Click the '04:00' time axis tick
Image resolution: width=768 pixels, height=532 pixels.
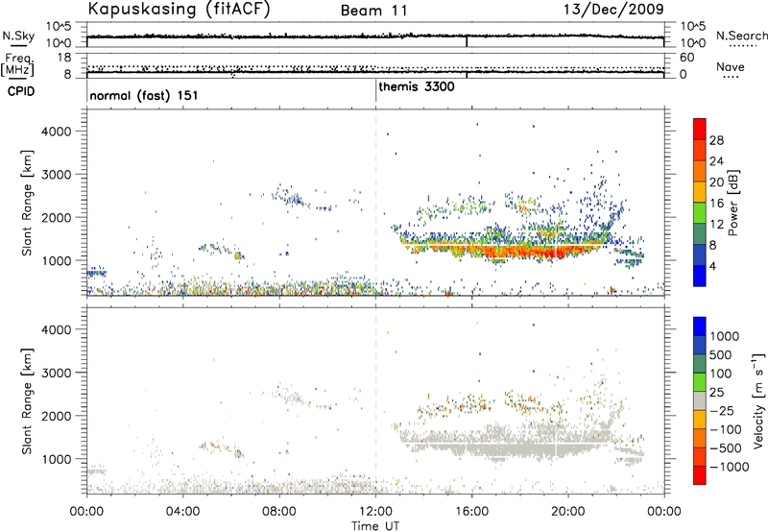tap(182, 512)
